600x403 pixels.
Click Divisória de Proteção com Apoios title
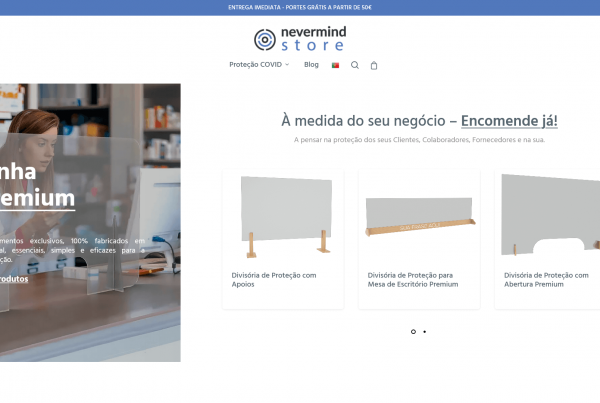pyautogui.click(x=274, y=279)
